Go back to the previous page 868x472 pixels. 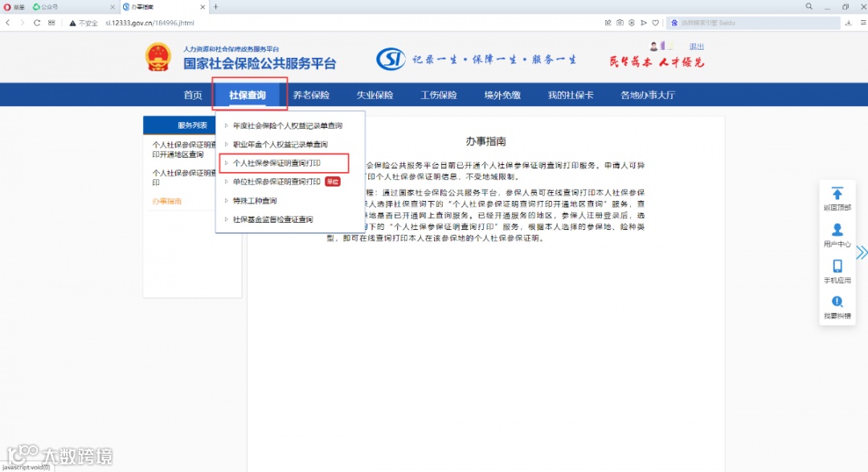tap(8, 23)
